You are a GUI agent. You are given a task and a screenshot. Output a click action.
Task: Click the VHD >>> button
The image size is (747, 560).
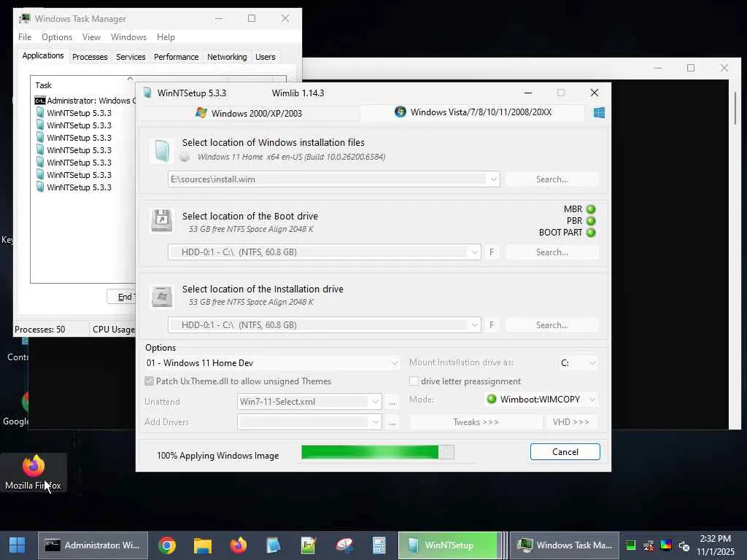coord(570,422)
